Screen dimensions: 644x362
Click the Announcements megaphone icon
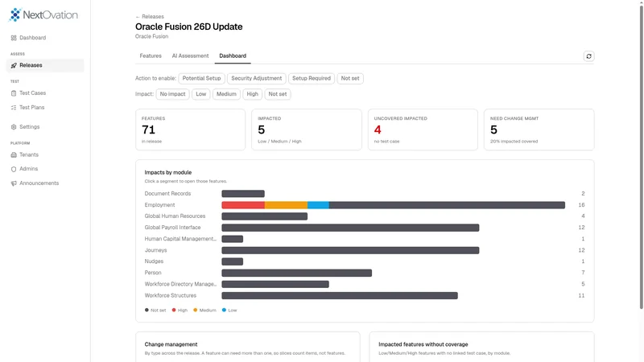14,183
